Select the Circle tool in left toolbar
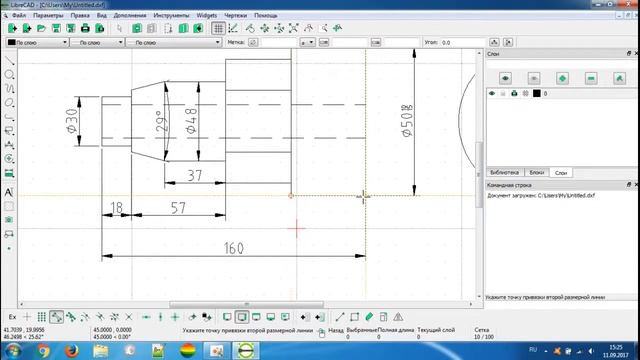 [x=9, y=75]
